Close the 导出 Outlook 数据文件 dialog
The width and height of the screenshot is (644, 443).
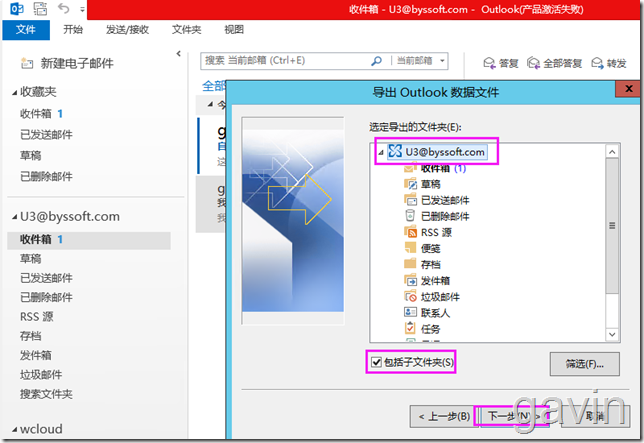(628, 89)
